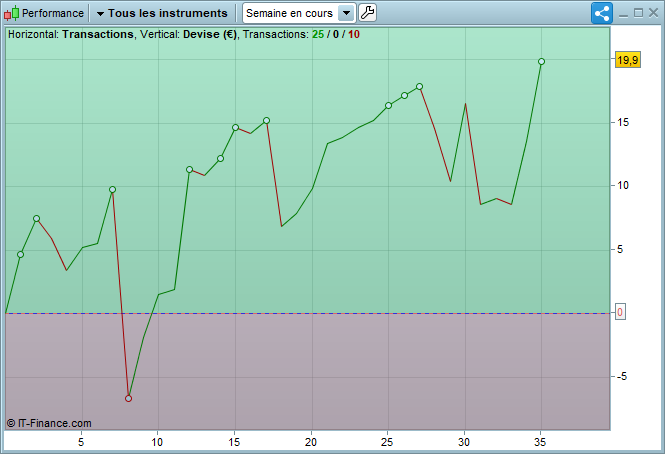Click the Vertical: Devise (€) label

click(x=189, y=34)
